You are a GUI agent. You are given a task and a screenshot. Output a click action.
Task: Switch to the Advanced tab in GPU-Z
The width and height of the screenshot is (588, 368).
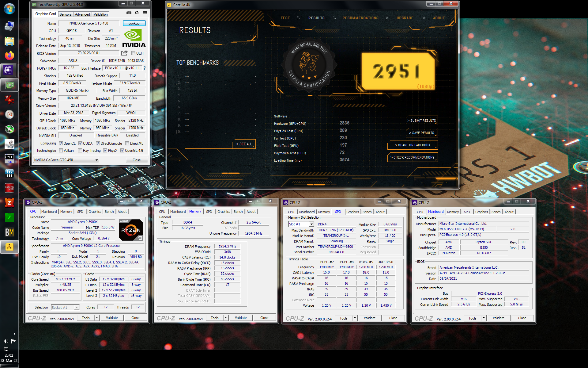pyautogui.click(x=82, y=14)
